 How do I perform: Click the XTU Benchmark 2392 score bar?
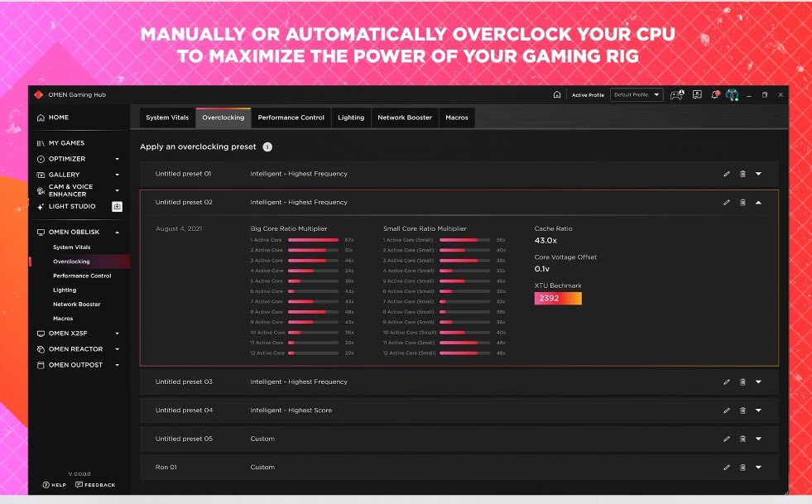558,299
